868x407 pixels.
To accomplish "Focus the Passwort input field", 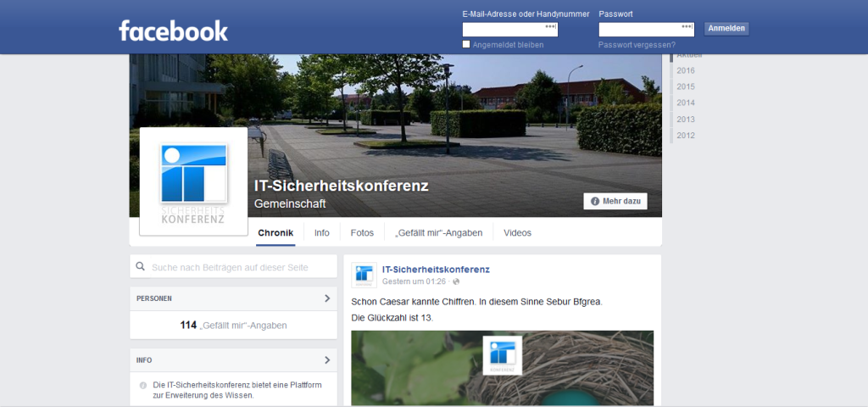I will (647, 30).
